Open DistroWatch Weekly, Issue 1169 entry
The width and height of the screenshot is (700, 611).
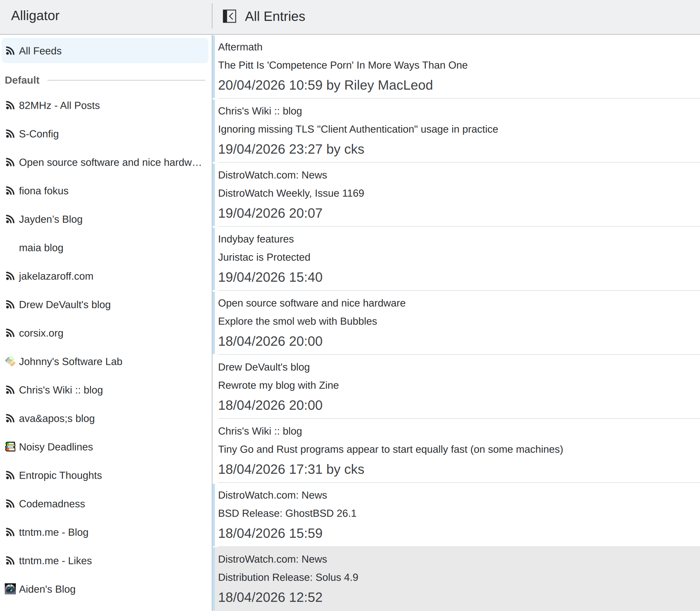[x=456, y=194]
